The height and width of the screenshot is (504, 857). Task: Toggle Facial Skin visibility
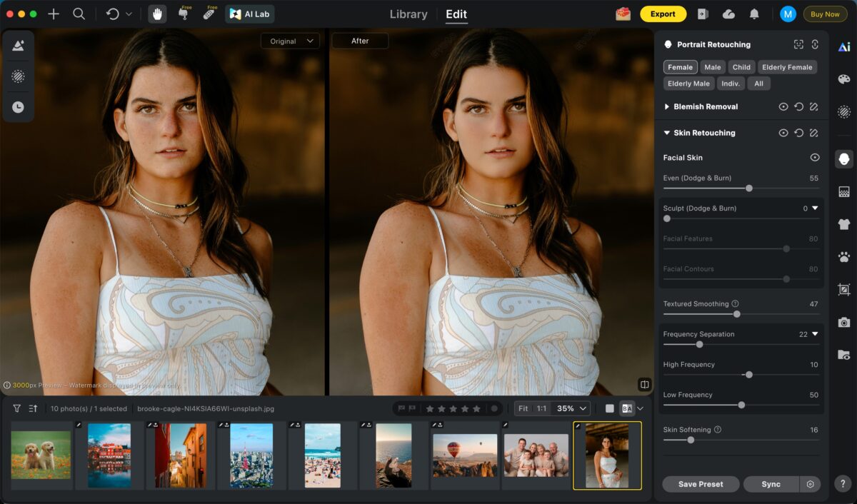coord(814,157)
